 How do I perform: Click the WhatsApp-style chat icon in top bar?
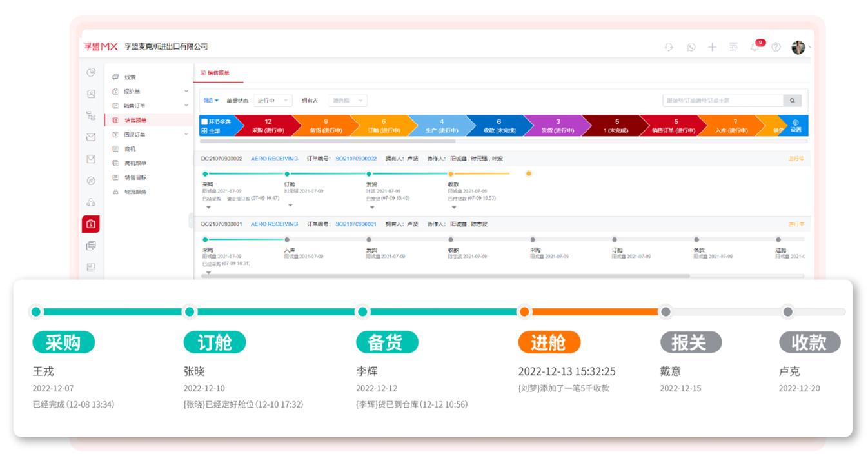pos(691,48)
